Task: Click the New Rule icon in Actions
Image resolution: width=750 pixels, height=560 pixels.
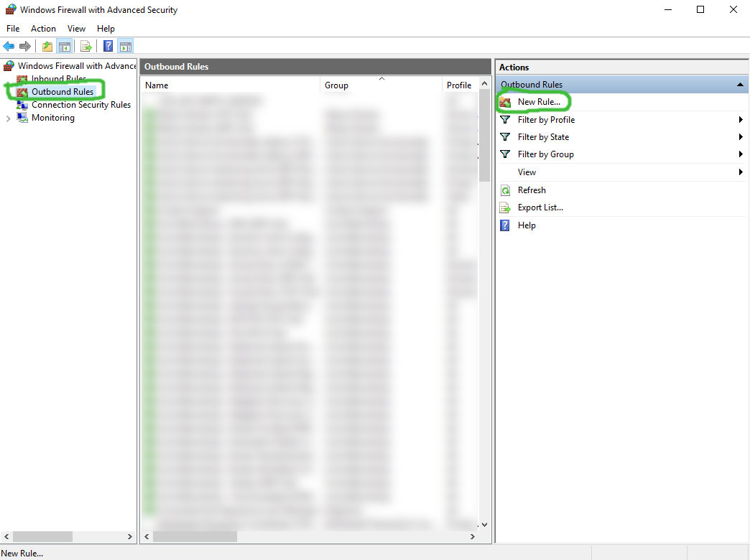Action: (505, 102)
